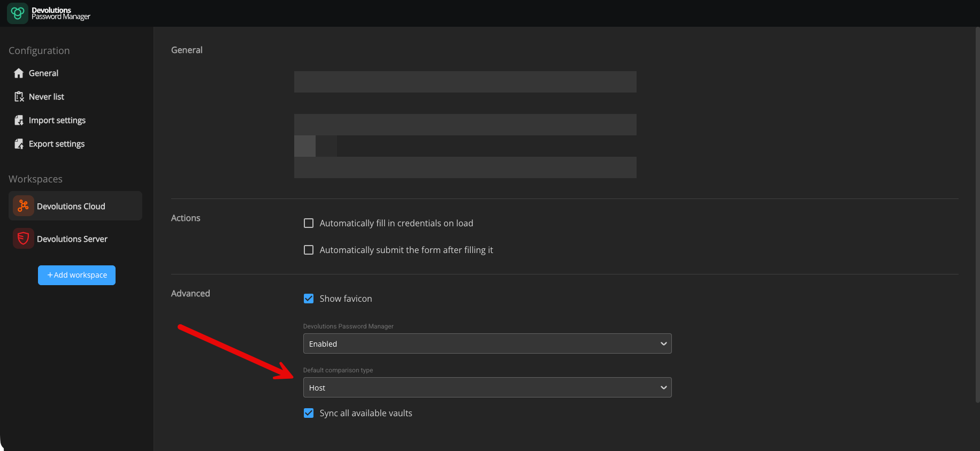Open the Default comparison type dropdown

(487, 387)
